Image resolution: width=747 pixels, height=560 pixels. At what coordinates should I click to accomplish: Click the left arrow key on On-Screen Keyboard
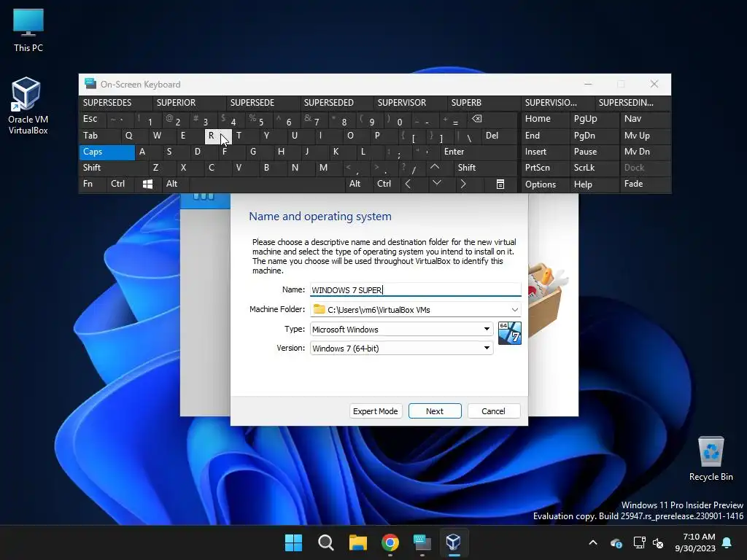click(x=408, y=184)
